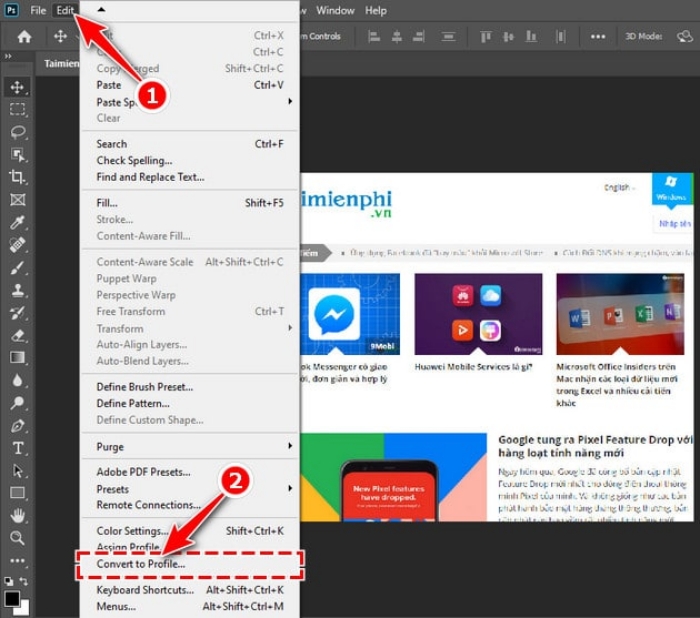Click the align vertical centers icon
Viewport: 700px width, 618px height.
coord(508,36)
